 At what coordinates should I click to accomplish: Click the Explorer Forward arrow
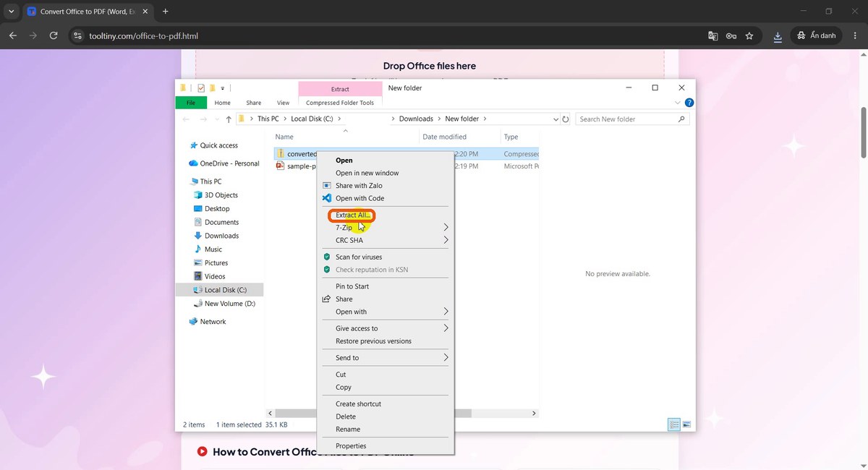coord(203,119)
